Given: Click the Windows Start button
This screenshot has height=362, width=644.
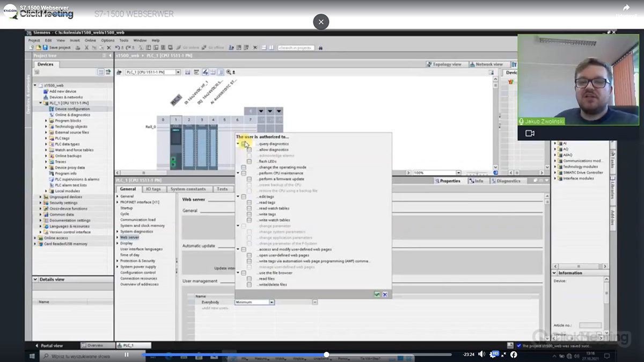Looking at the screenshot, I should point(32,356).
